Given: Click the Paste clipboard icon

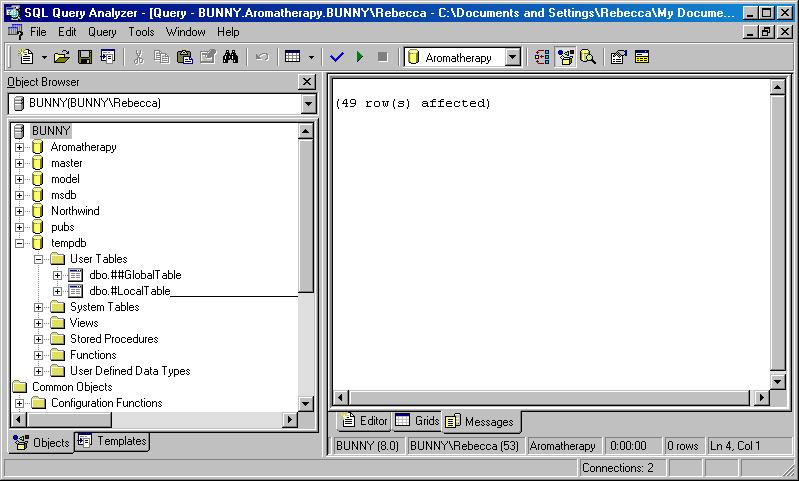Looking at the screenshot, I should click(x=184, y=57).
